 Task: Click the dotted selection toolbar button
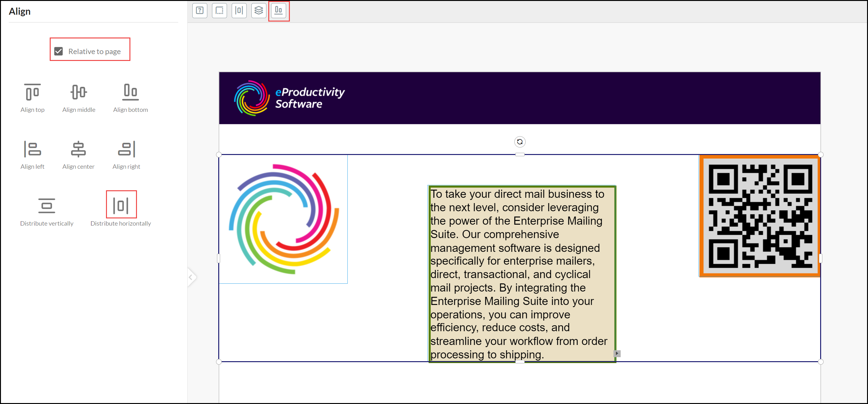click(220, 11)
